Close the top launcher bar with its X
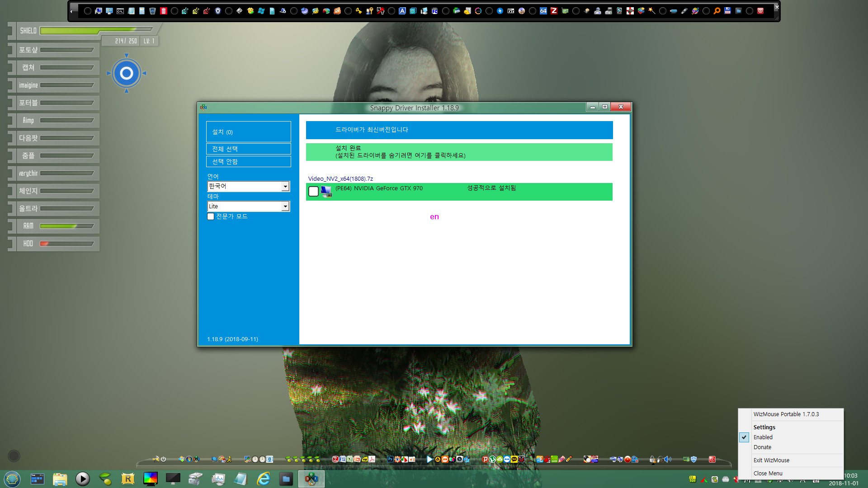Viewport: 868px width, 488px height. [777, 7]
